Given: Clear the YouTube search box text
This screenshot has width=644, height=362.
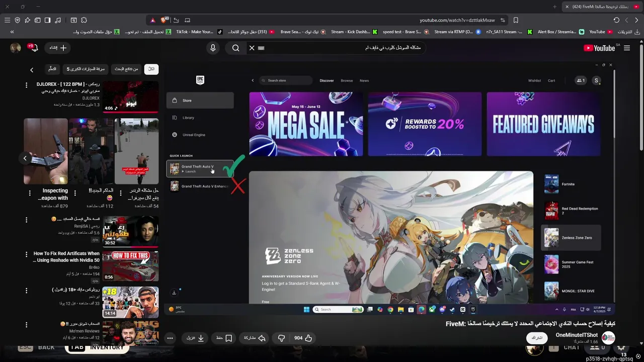Looking at the screenshot, I should pos(252,48).
